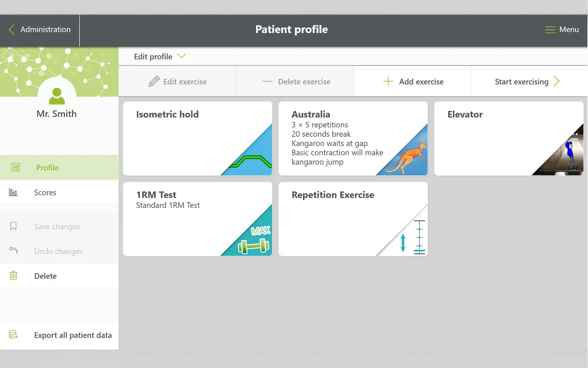This screenshot has height=368, width=588.
Task: Click the Save changes bookmark icon
Action: [x=14, y=226]
